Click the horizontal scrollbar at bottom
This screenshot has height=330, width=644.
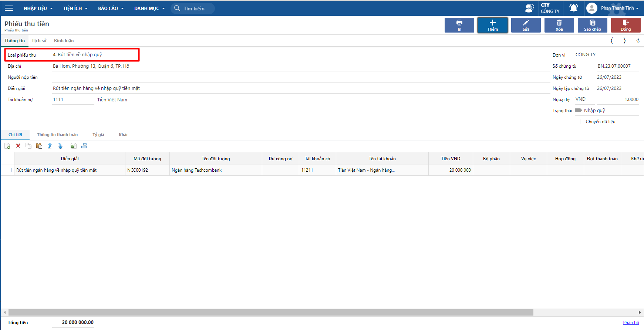(270, 313)
